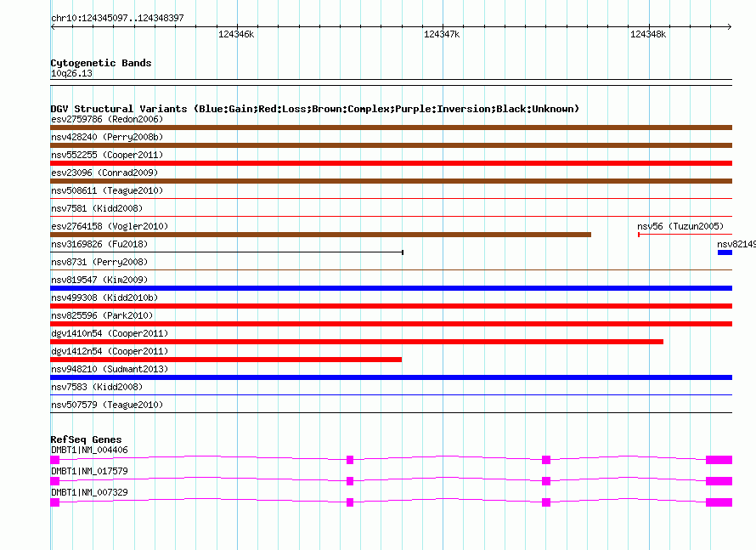This screenshot has width=756, height=550.
Task: Click the chr10:124345097..124348397 coordinate label
Action: click(x=117, y=18)
